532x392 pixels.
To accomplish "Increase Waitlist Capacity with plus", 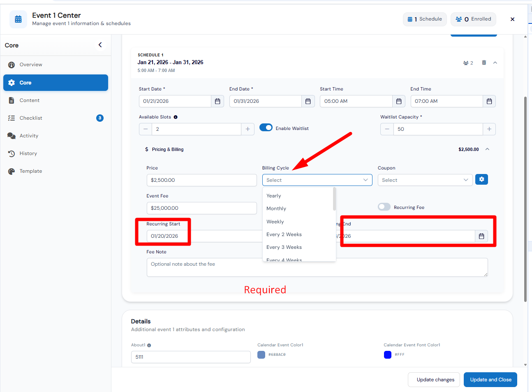I will pyautogui.click(x=489, y=129).
